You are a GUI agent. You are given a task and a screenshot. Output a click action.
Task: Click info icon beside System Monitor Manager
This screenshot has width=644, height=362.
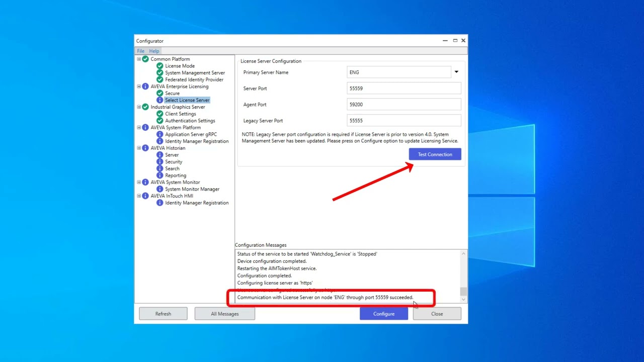pos(159,189)
